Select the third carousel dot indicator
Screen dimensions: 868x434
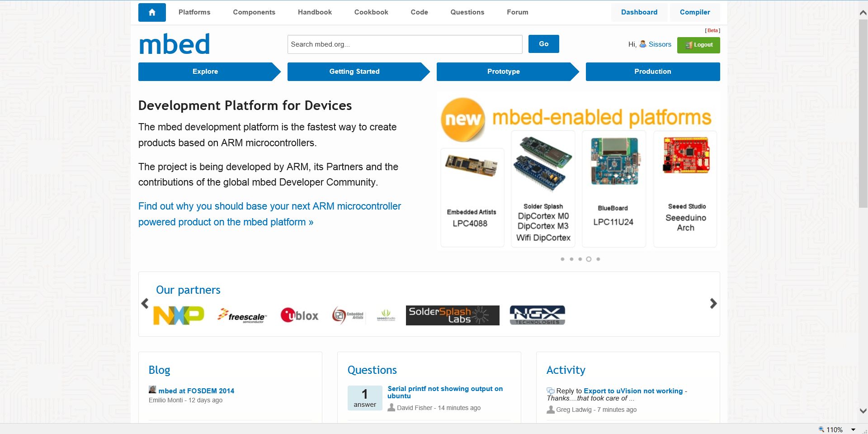580,259
